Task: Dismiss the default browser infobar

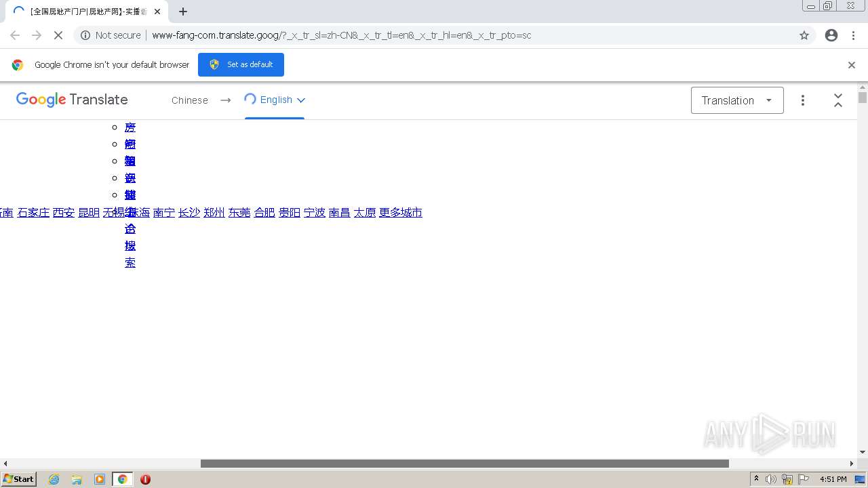Action: coord(852,65)
